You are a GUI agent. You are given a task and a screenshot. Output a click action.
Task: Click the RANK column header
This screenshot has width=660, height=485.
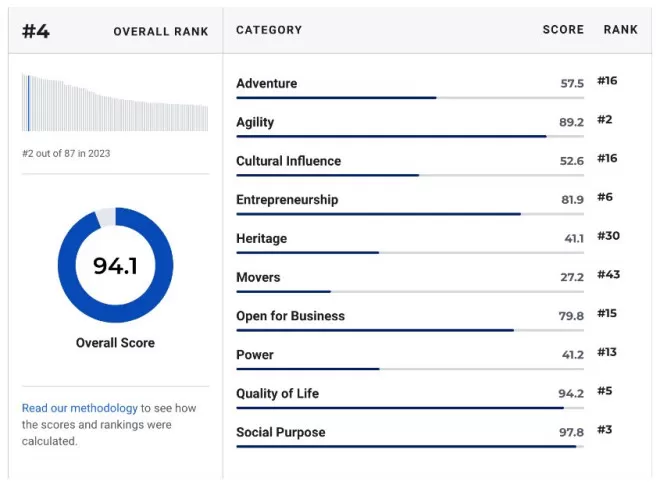(621, 30)
